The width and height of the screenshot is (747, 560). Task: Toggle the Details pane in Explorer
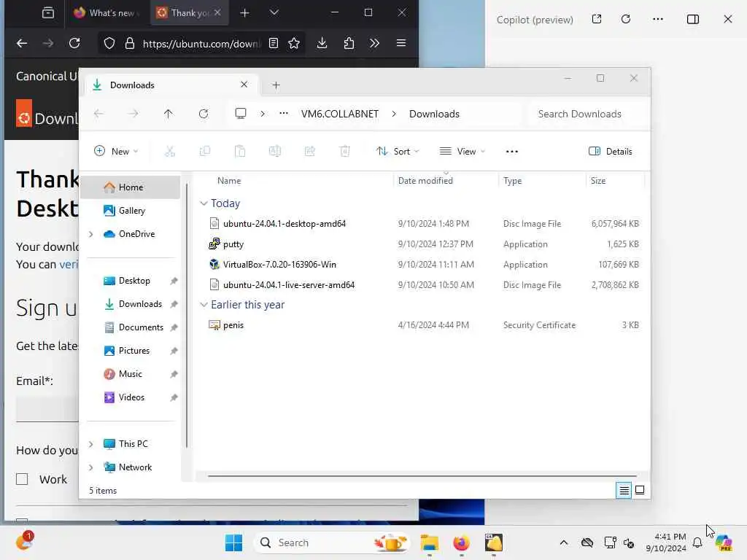pos(611,152)
